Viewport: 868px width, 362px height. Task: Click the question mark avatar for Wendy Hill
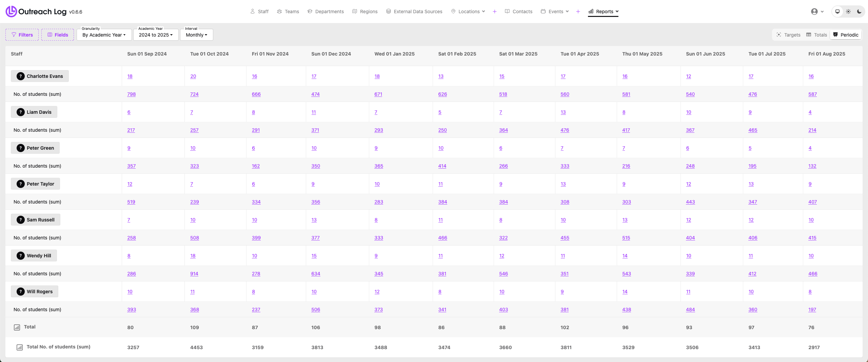point(21,256)
